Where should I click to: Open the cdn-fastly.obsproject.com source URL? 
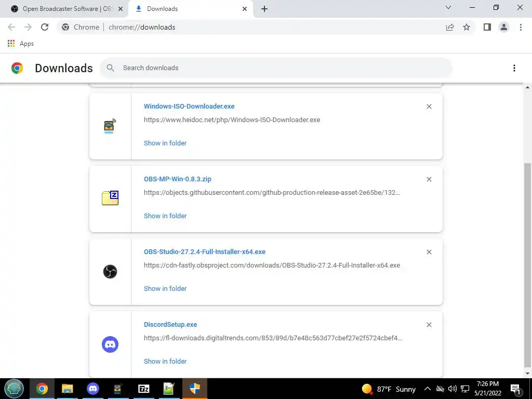(x=272, y=265)
